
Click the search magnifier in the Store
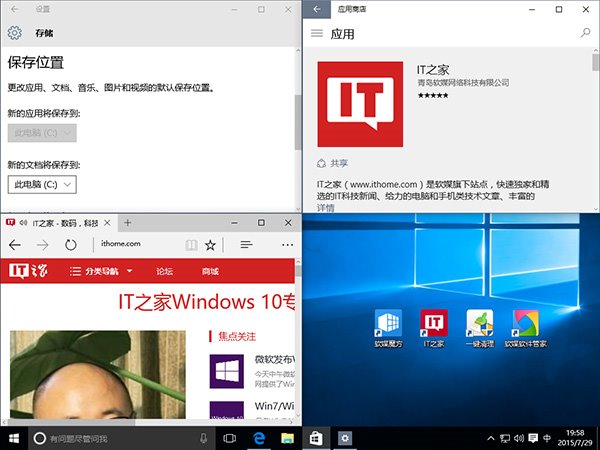click(585, 33)
